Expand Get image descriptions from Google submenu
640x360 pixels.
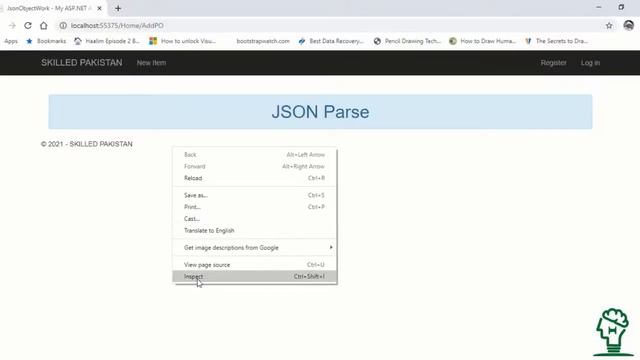255,248
